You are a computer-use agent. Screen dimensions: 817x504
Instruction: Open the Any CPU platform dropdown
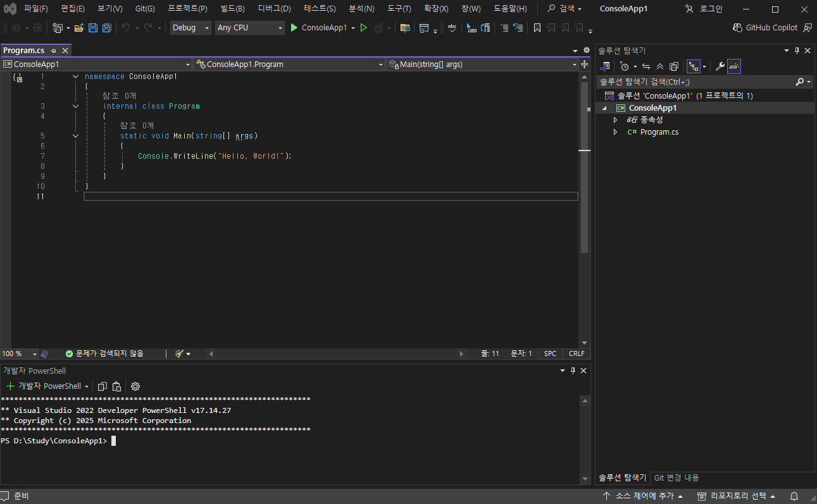(x=249, y=28)
